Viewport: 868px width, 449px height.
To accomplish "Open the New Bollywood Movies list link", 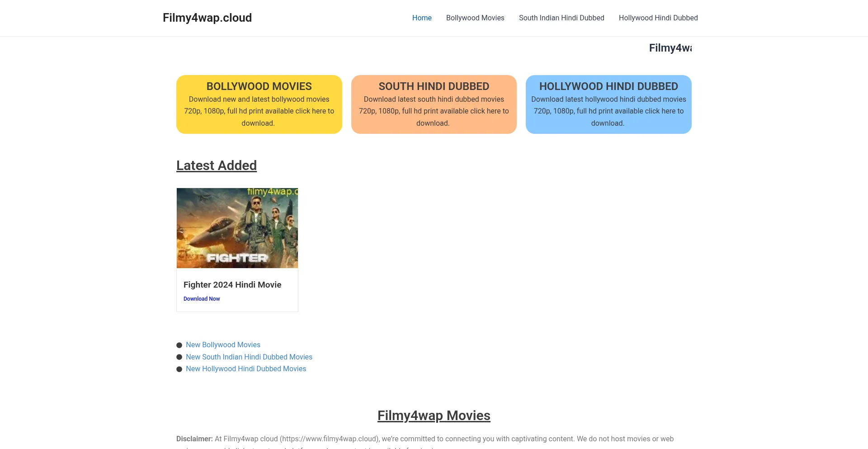I will (223, 345).
